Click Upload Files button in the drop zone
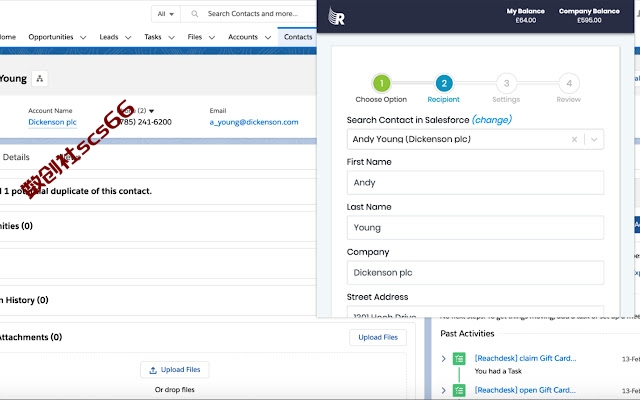This screenshot has height=400, width=640. tap(175, 370)
